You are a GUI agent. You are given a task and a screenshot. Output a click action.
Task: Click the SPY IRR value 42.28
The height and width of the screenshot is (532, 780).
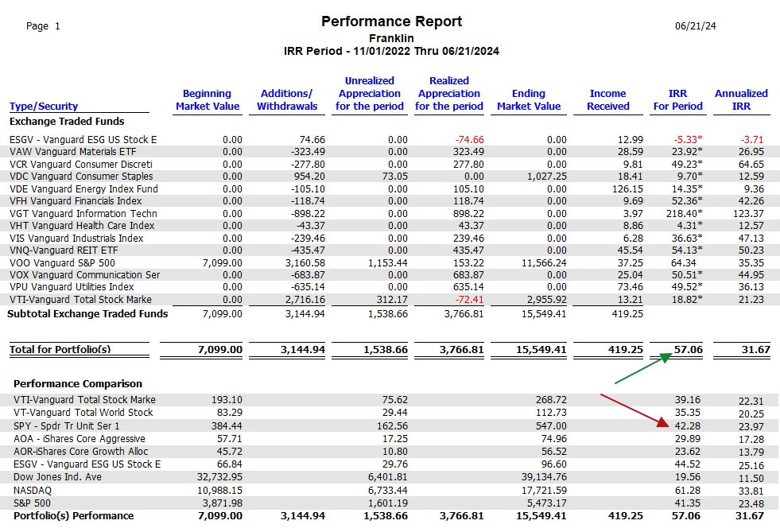(688, 426)
